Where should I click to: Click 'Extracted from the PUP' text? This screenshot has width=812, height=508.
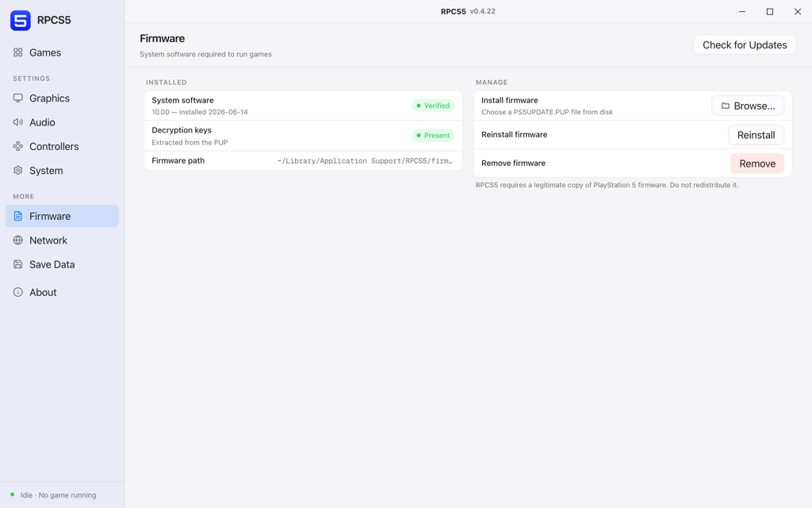click(x=190, y=143)
